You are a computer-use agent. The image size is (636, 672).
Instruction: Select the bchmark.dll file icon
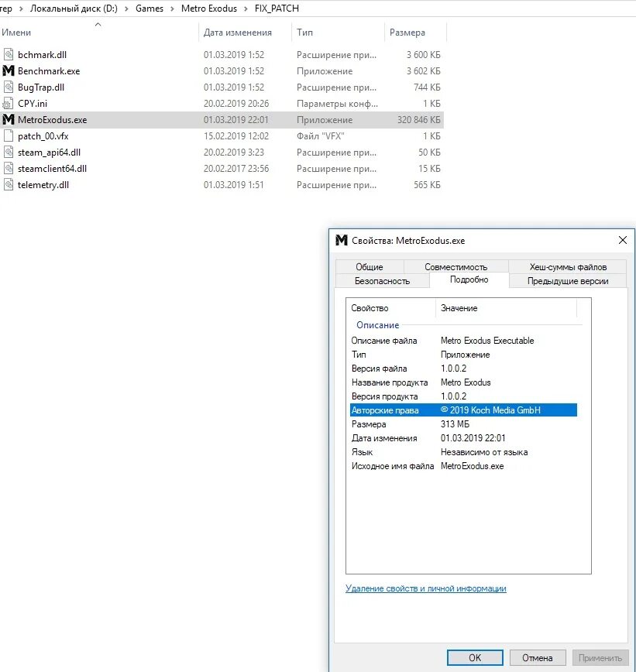(9, 54)
